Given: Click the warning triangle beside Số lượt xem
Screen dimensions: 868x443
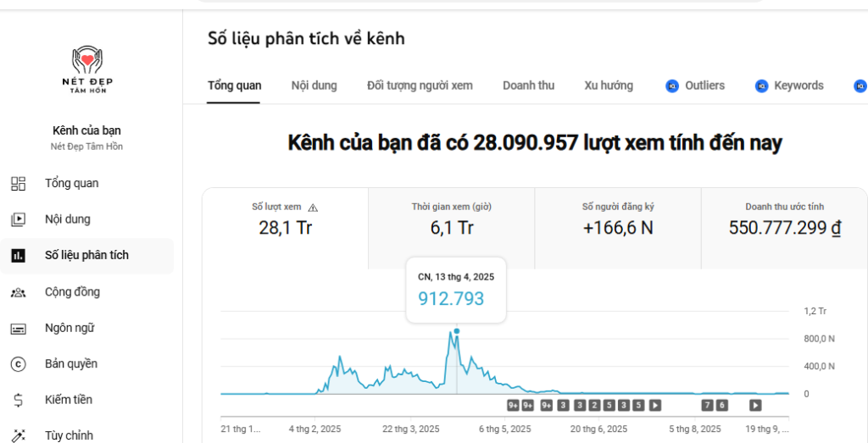Looking at the screenshot, I should (x=313, y=208).
